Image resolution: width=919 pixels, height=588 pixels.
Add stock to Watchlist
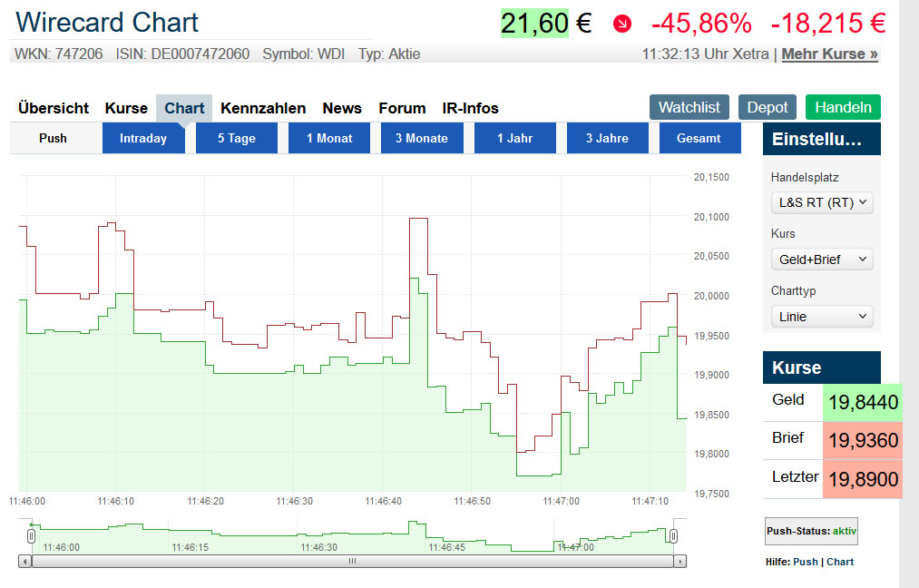(689, 107)
